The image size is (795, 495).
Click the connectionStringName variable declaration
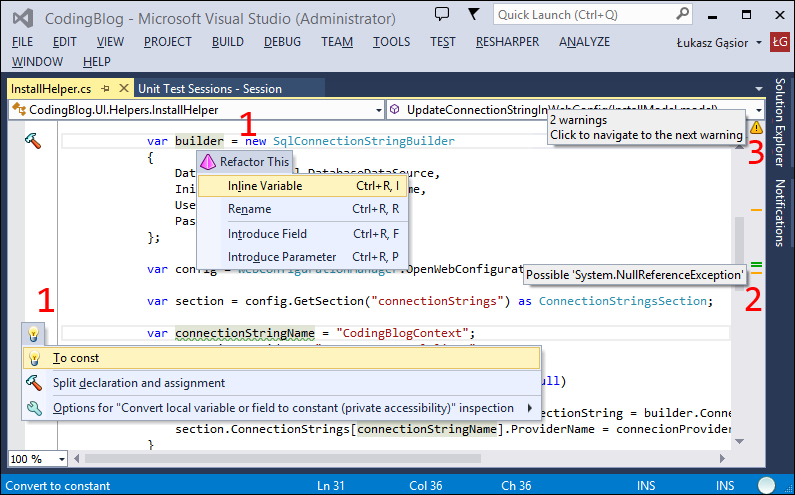click(x=245, y=333)
